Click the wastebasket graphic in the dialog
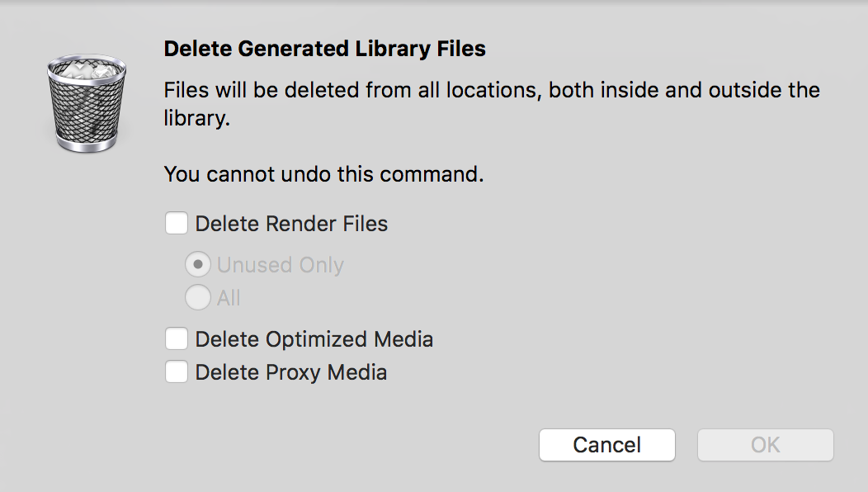Viewport: 868px width, 492px height. point(86,103)
